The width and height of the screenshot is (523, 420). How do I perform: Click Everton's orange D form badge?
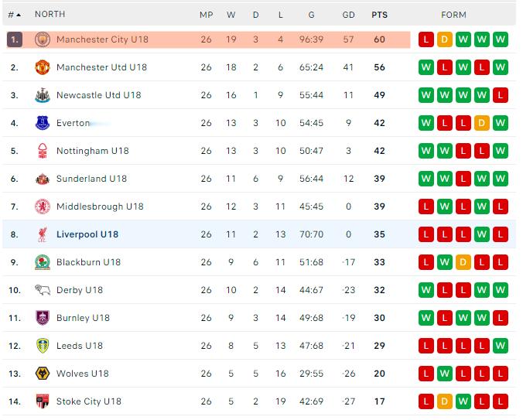(482, 123)
